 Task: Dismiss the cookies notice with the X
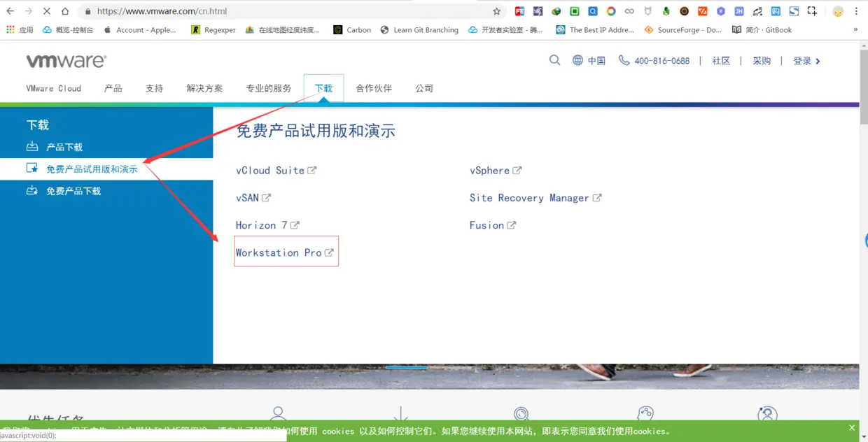tap(851, 427)
